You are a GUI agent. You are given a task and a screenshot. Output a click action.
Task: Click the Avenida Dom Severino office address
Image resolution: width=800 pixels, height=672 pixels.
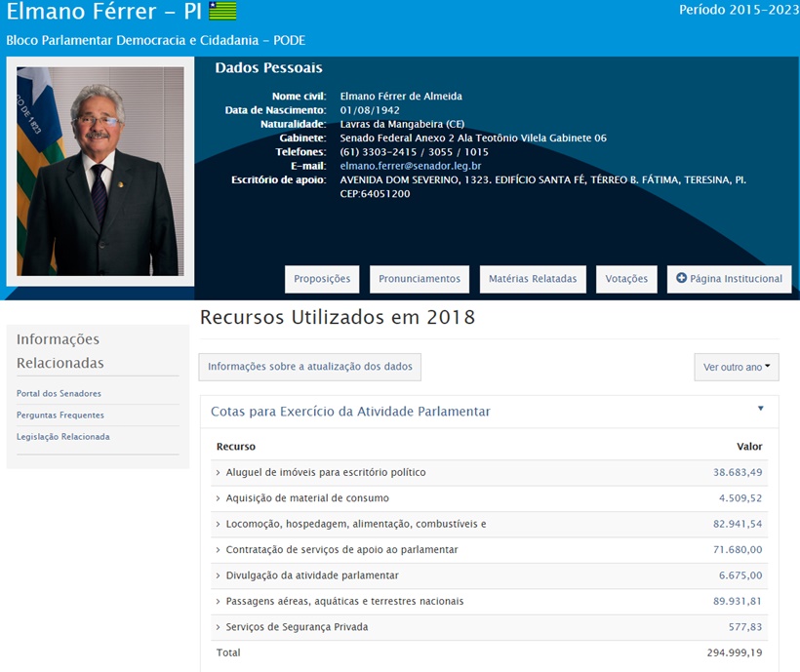tap(542, 186)
